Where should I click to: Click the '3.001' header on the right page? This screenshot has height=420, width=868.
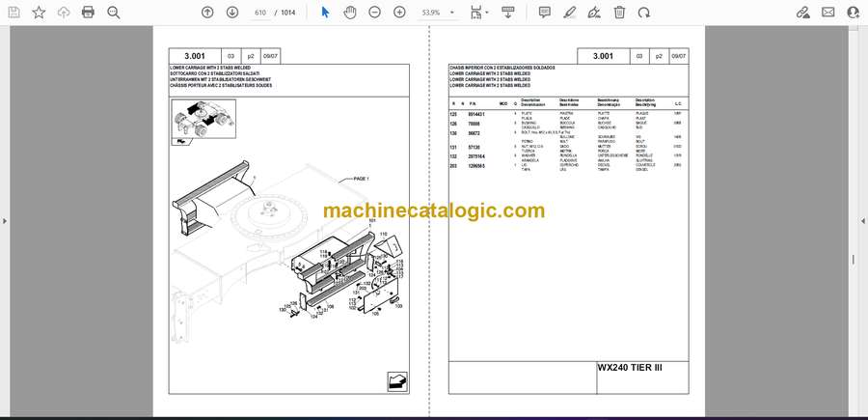tap(604, 56)
